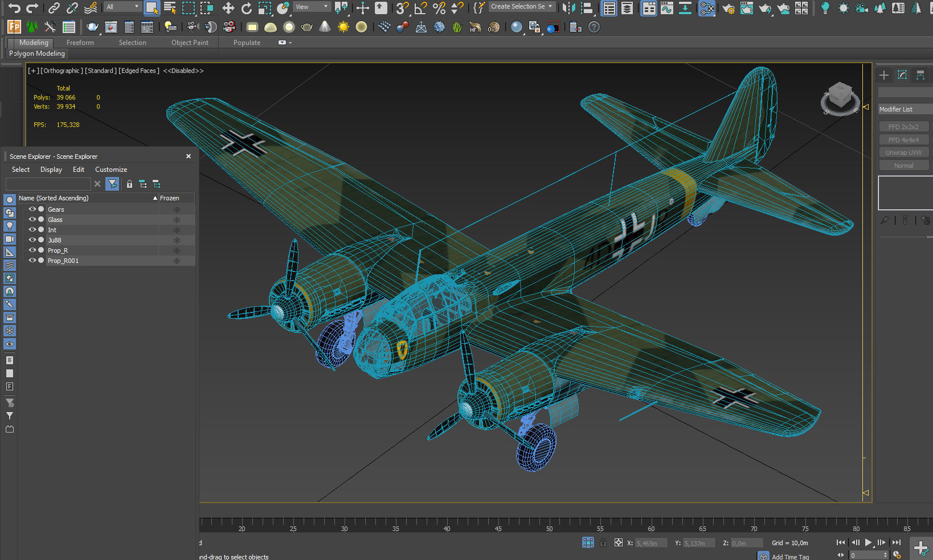933x560 pixels.
Task: Hide the Glass object via eye icon
Action: [32, 219]
